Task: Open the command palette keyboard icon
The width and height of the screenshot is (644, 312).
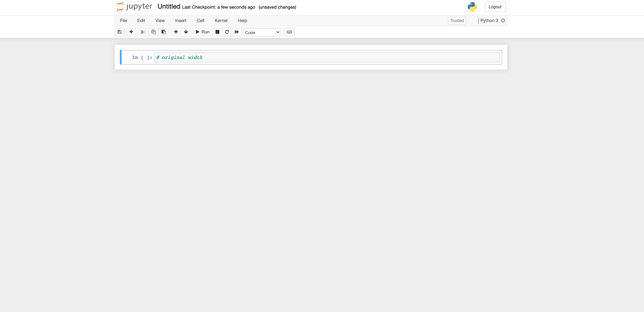Action: 289,32
